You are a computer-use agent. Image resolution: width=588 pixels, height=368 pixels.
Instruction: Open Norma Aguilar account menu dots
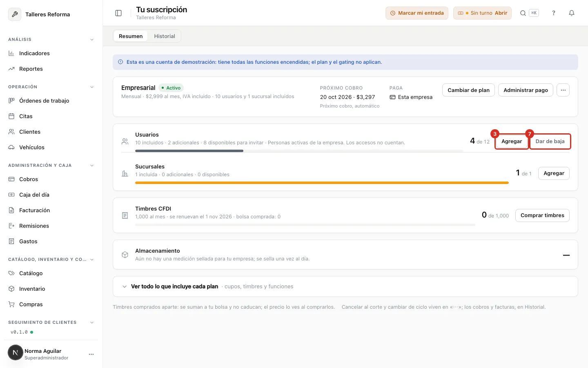click(91, 354)
